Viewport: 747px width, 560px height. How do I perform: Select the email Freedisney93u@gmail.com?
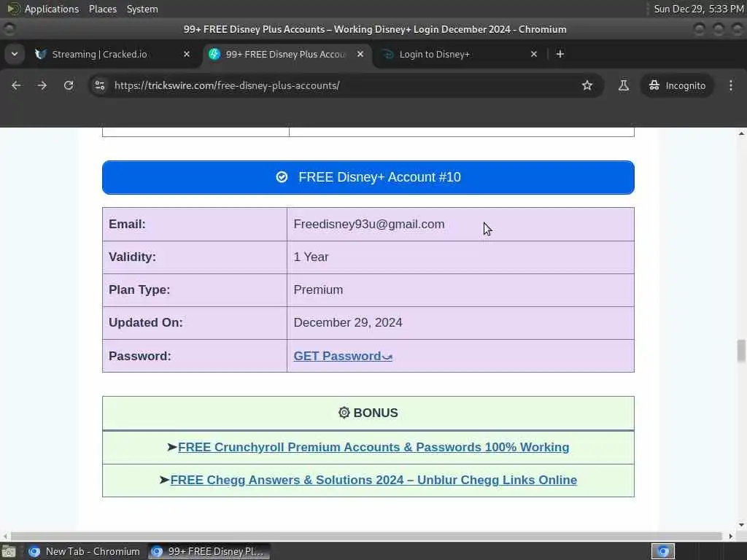368,225
